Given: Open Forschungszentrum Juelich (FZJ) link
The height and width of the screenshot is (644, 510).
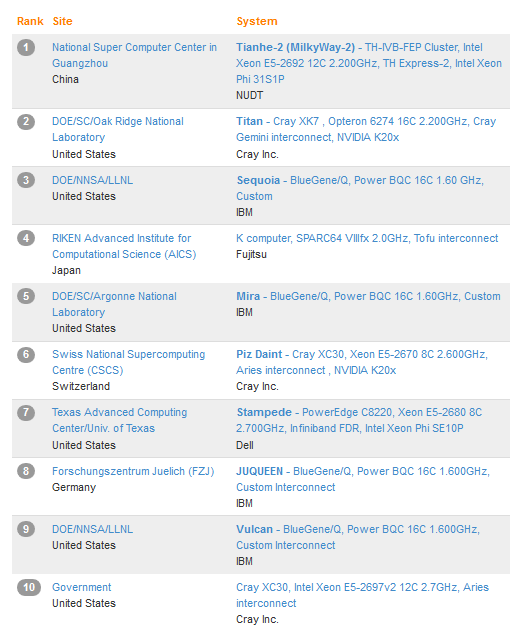Looking at the screenshot, I should click(133, 471).
